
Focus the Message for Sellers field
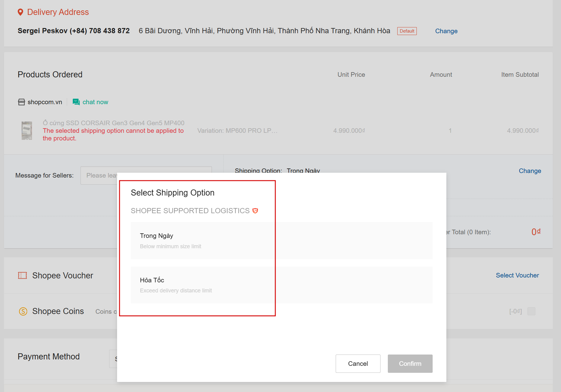[x=101, y=175]
